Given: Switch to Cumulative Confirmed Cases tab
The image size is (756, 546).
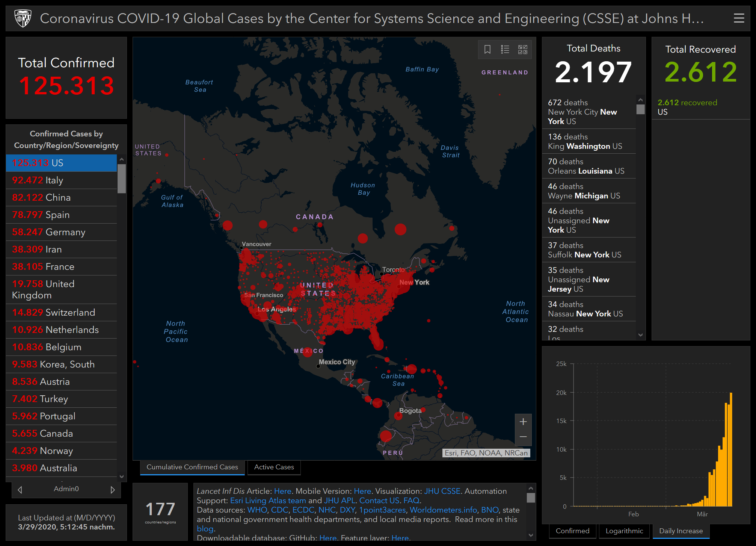Looking at the screenshot, I should (x=192, y=467).
